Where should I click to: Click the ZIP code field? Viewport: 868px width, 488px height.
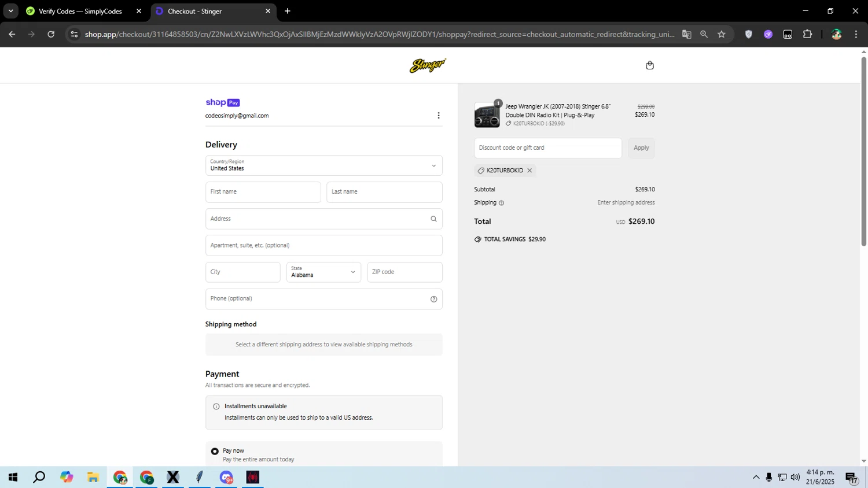click(405, 272)
